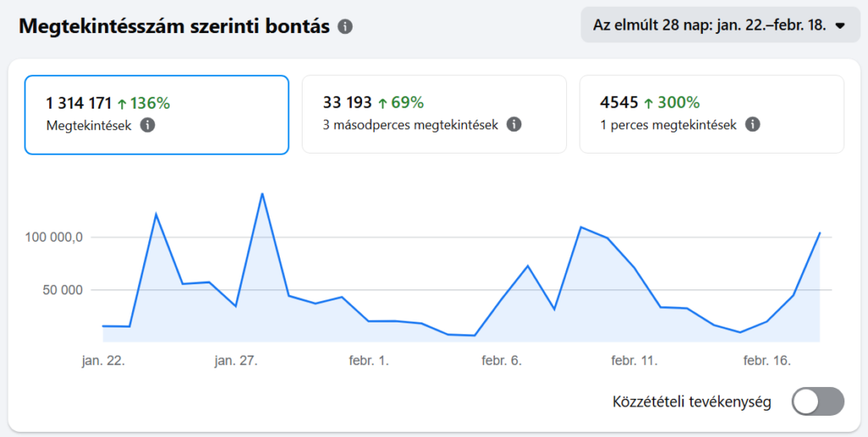Image resolution: width=868 pixels, height=437 pixels.
Task: Click info icon beside Megtekintésszám szerinti bontás title
Action: click(x=345, y=26)
